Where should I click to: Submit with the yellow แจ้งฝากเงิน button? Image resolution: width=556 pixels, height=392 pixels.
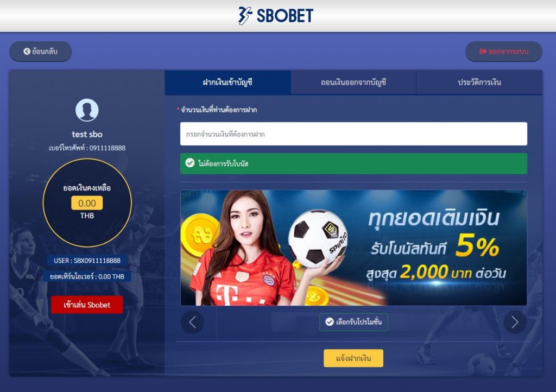[x=353, y=358]
